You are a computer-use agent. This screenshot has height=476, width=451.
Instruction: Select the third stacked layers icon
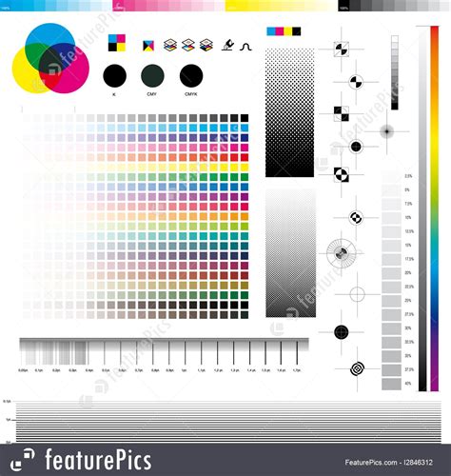[x=206, y=45]
